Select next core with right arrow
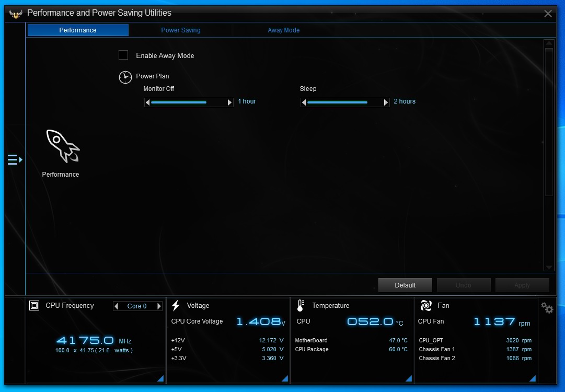The image size is (565, 392). click(x=159, y=306)
